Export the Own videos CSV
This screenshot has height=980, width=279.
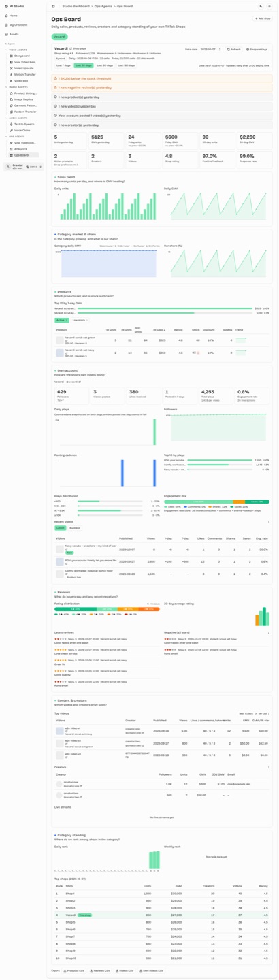point(151,971)
